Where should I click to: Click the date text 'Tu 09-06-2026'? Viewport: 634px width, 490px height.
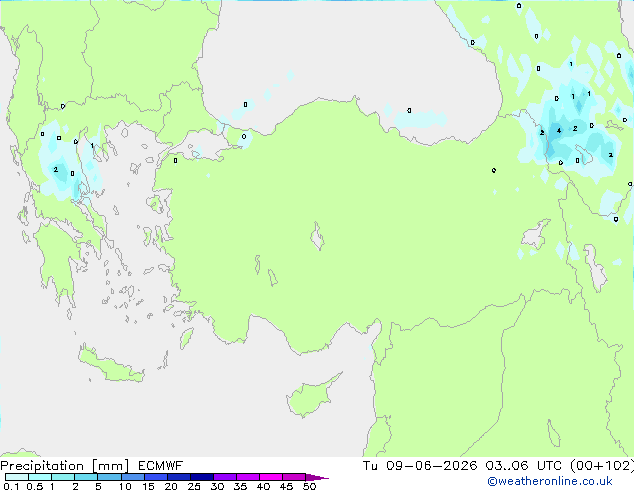420,466
